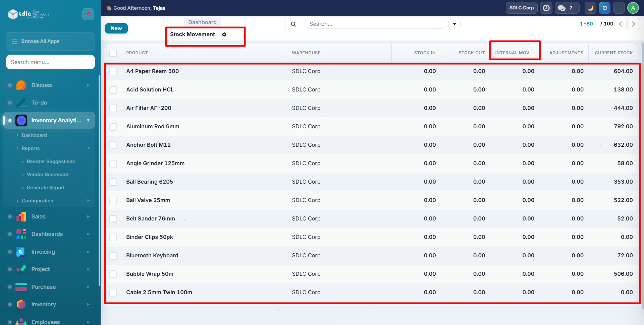Click the search magnifier icon
This screenshot has width=644, height=325.
pos(293,24)
